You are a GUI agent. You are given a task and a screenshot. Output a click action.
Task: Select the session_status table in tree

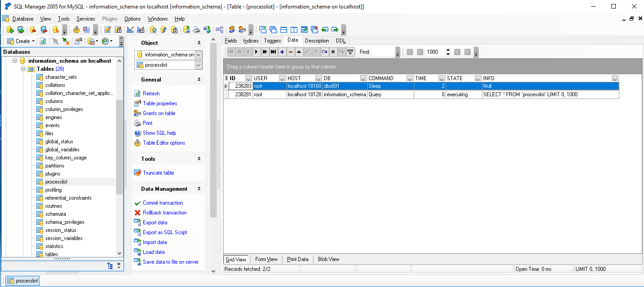tap(61, 230)
